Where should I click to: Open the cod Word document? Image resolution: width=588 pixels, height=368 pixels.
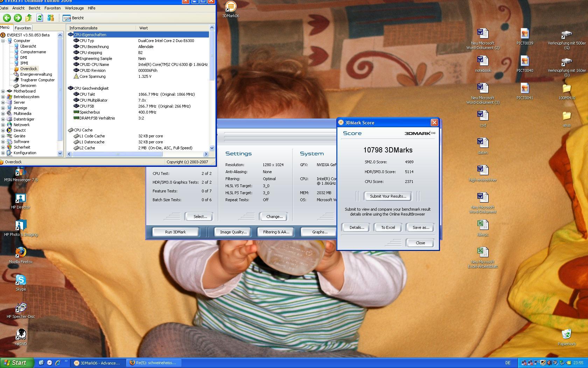point(483,118)
